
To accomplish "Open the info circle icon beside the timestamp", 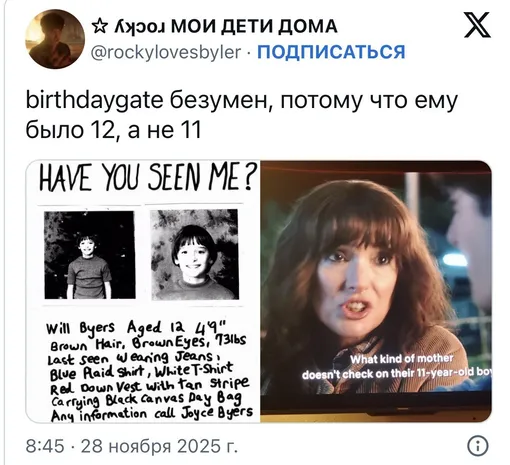I will [x=478, y=446].
